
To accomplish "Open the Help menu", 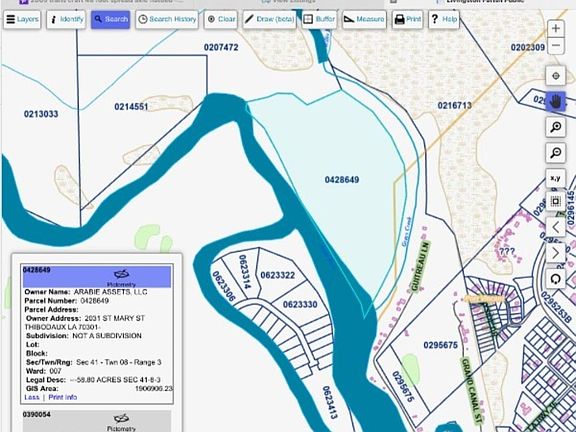I will [x=444, y=19].
